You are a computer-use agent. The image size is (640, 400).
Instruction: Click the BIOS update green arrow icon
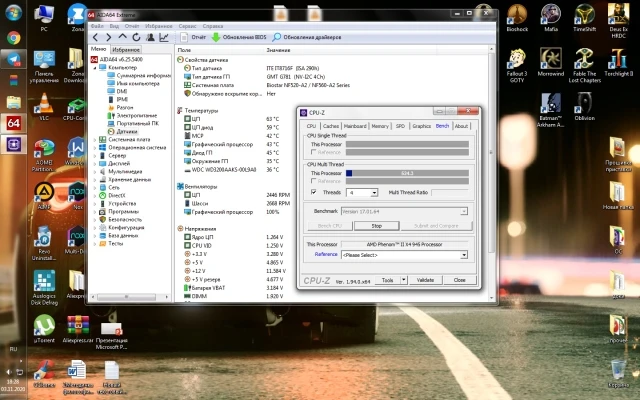click(x=214, y=37)
